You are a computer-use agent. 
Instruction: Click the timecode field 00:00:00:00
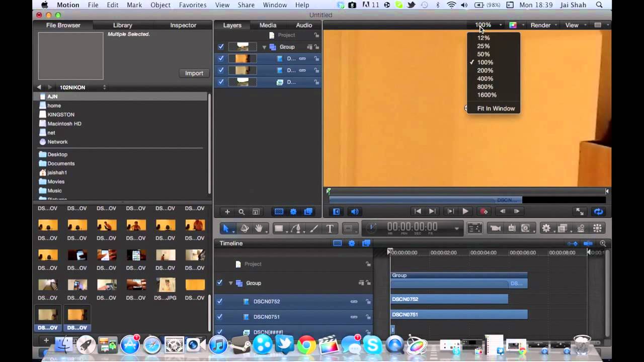click(x=412, y=227)
